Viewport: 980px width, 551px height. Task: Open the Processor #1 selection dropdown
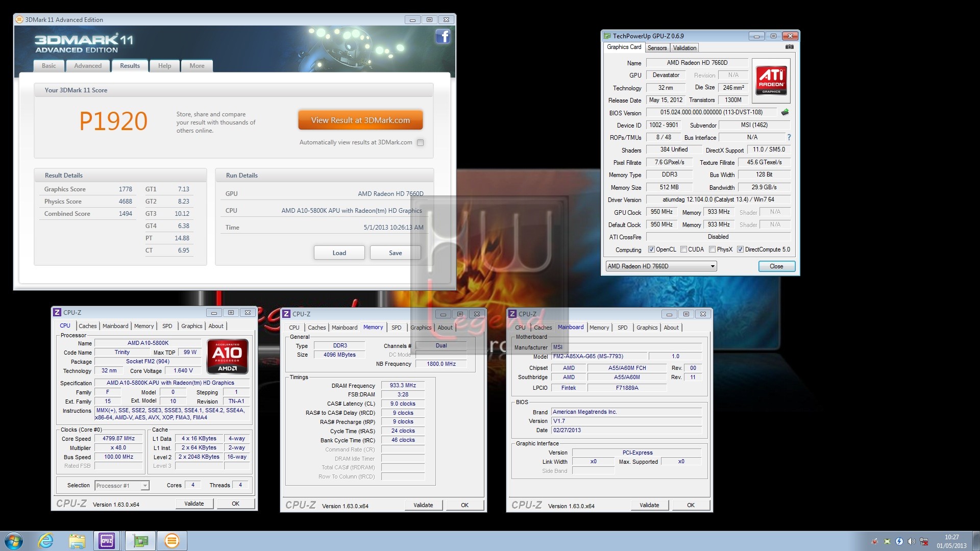(x=122, y=486)
